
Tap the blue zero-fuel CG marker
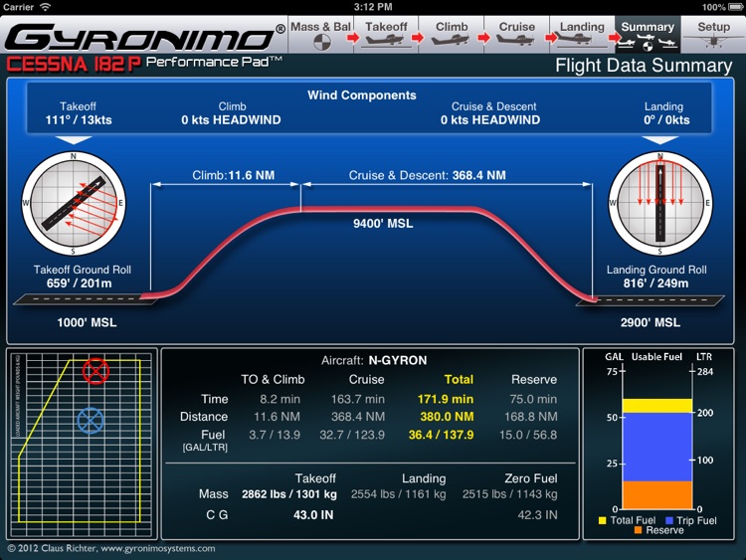(x=90, y=421)
